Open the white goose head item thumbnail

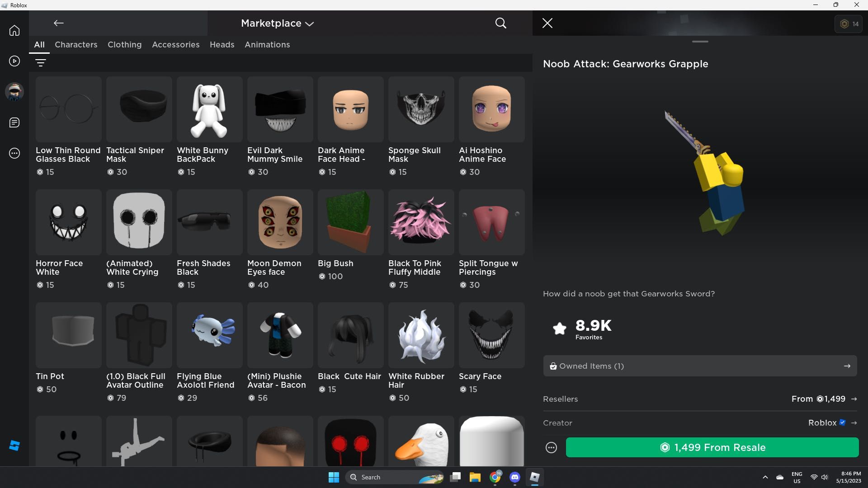(x=421, y=441)
